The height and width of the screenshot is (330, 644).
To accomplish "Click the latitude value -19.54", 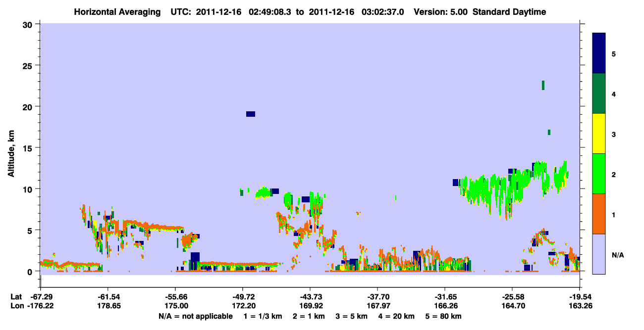I will pos(580,297).
